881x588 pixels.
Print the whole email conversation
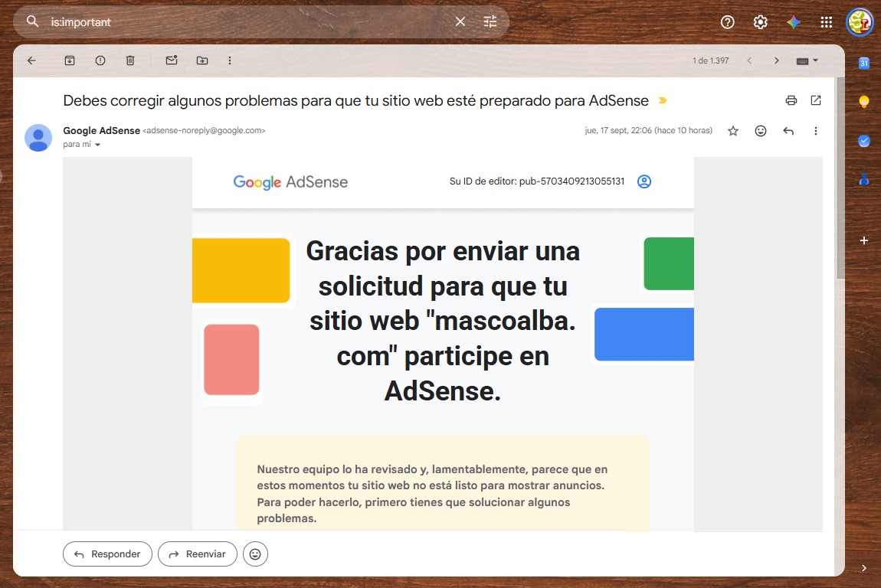click(x=791, y=100)
